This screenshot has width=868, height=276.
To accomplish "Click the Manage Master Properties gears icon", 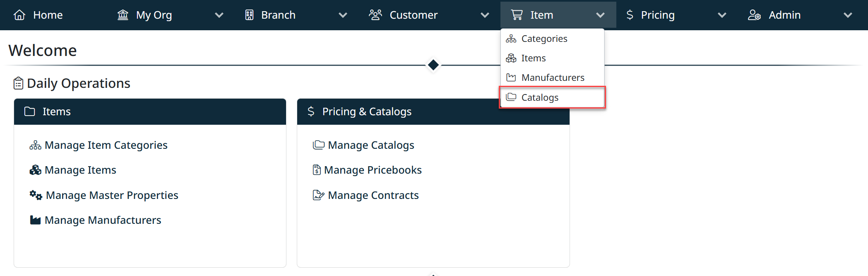I will click(x=36, y=195).
